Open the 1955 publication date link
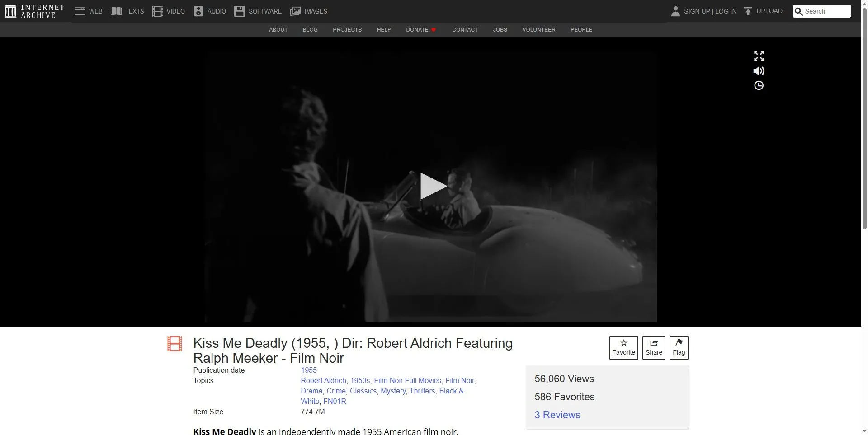 [309, 370]
